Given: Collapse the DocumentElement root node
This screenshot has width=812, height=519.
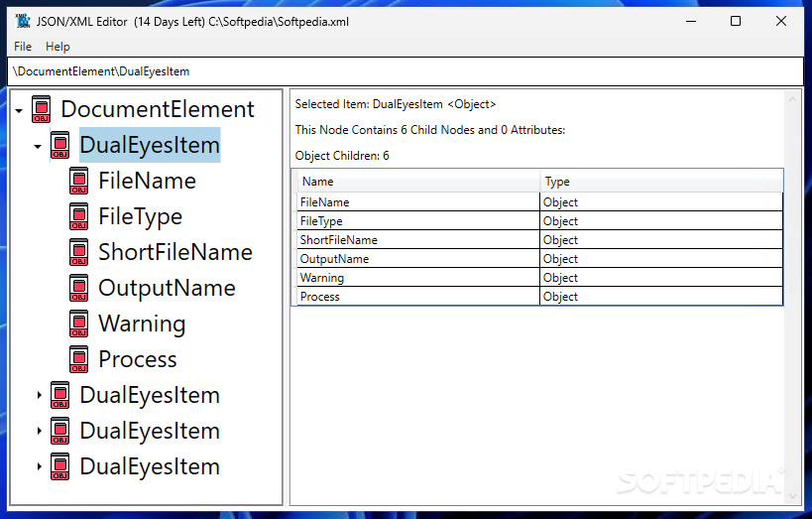Looking at the screenshot, I should 19,110.
